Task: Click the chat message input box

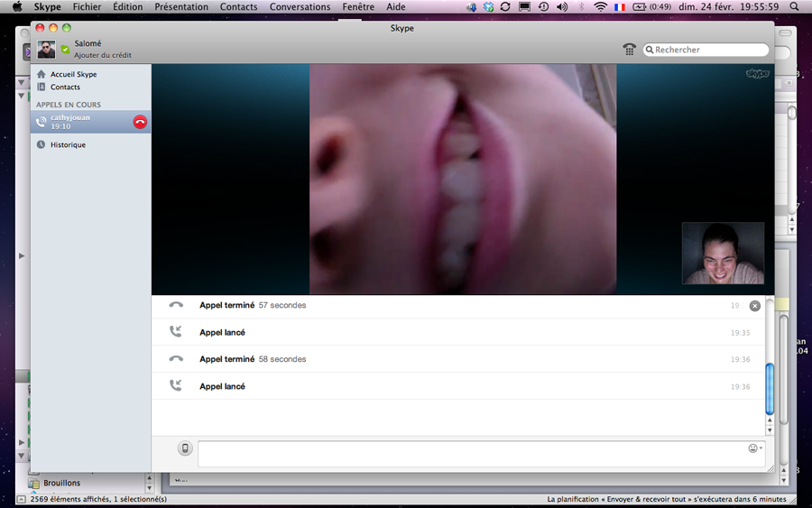Action: (x=482, y=454)
